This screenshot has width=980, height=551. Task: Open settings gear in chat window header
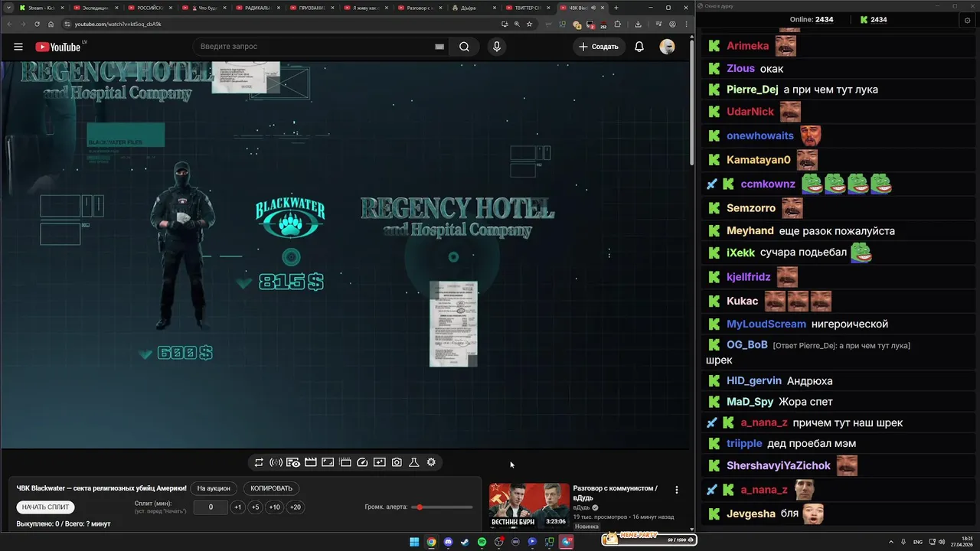[x=967, y=20]
